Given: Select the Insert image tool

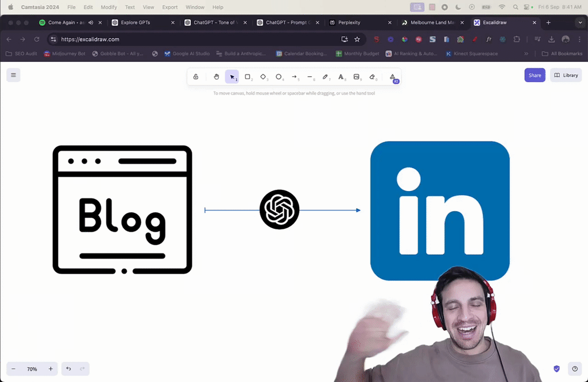Looking at the screenshot, I should (x=356, y=77).
